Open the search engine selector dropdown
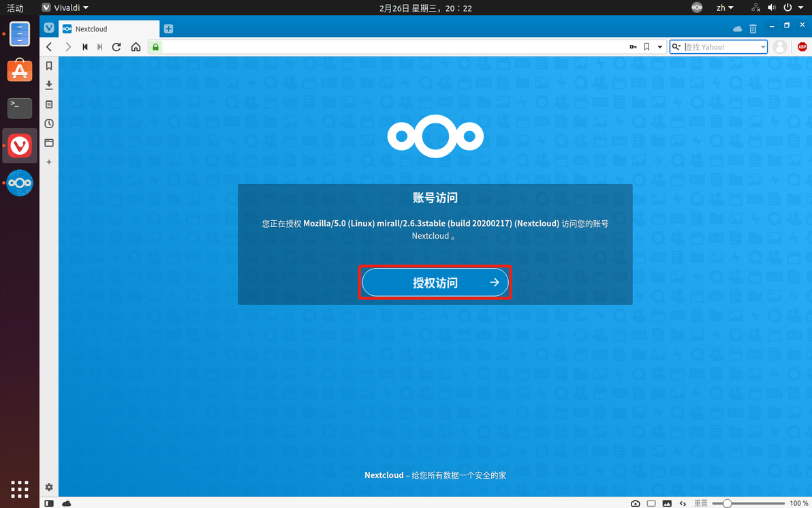This screenshot has height=508, width=812. click(676, 46)
